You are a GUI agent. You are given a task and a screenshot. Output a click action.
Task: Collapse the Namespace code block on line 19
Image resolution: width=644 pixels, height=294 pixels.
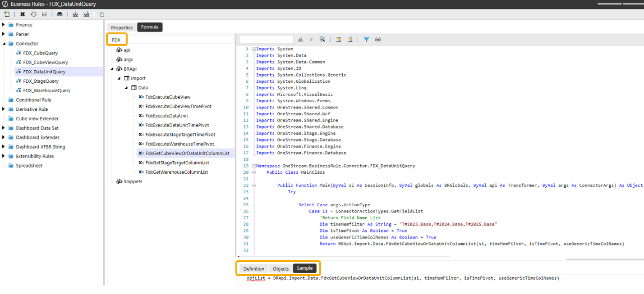point(254,166)
